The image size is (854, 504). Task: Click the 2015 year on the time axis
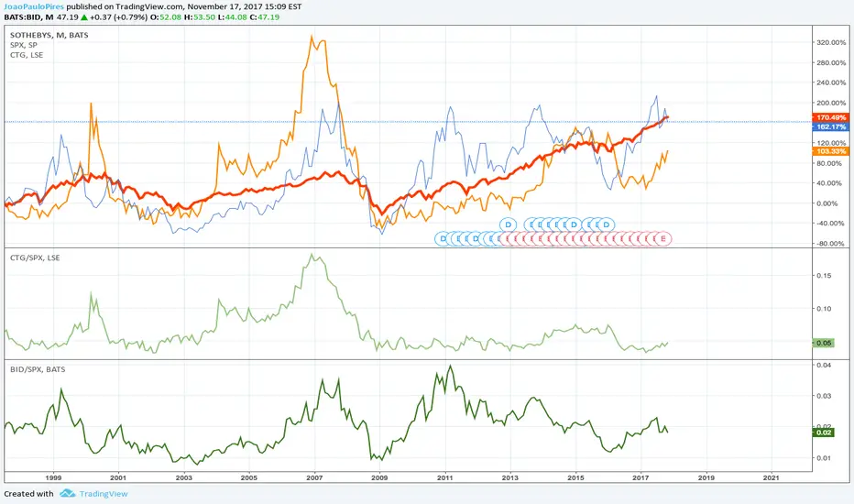point(575,477)
